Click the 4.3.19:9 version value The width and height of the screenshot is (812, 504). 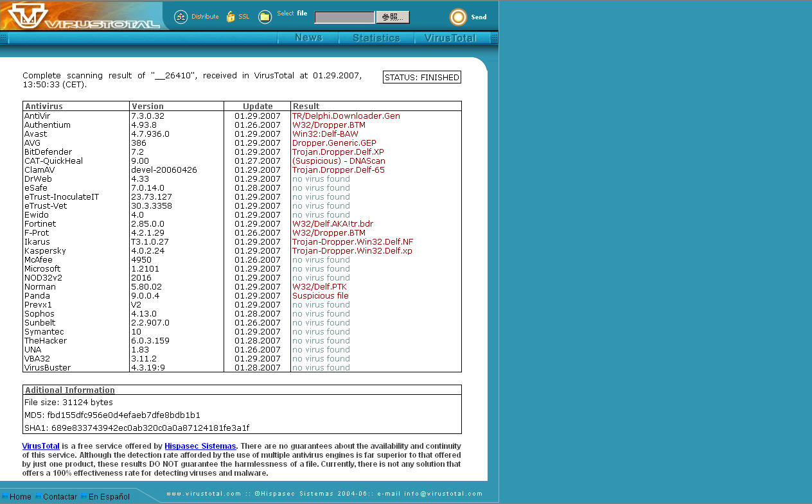148,368
